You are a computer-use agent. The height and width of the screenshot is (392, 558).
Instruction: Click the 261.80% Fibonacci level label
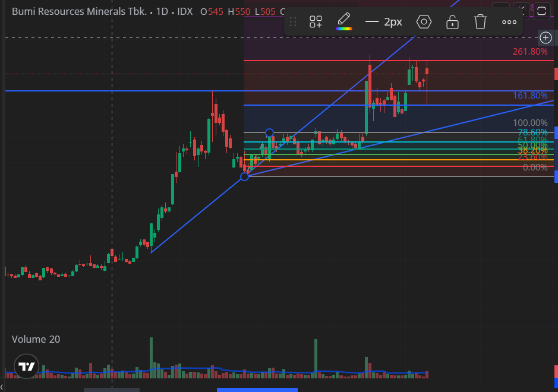(530, 52)
